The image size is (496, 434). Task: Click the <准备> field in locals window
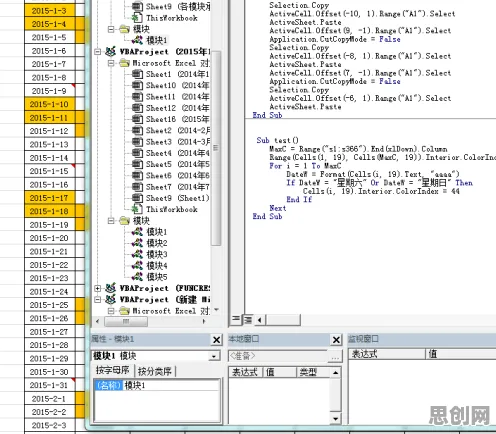point(278,356)
